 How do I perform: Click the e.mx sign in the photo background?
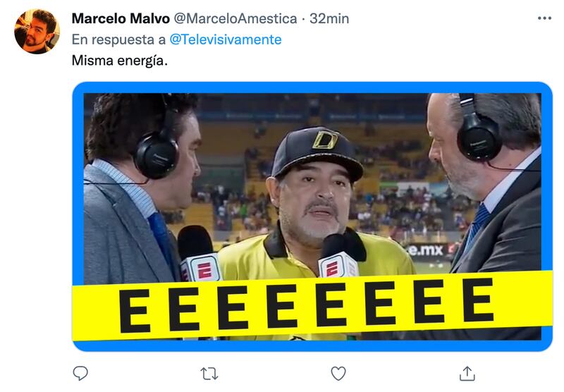click(x=426, y=250)
